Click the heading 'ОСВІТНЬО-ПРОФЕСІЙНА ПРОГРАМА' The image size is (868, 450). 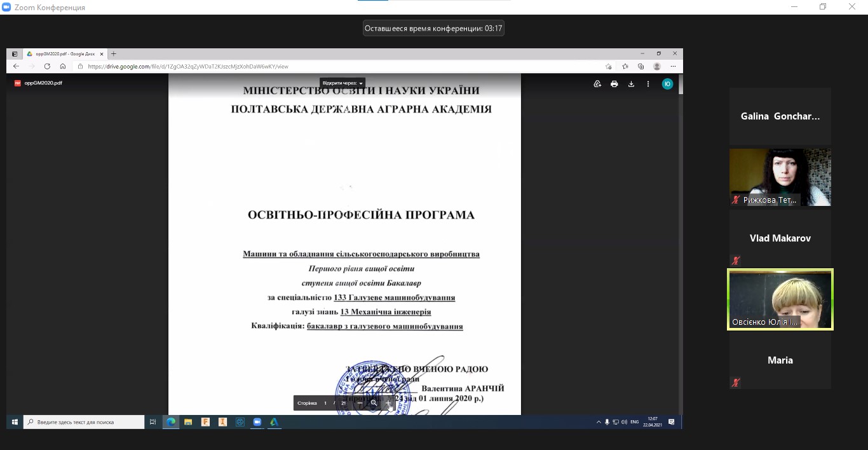[x=361, y=215]
